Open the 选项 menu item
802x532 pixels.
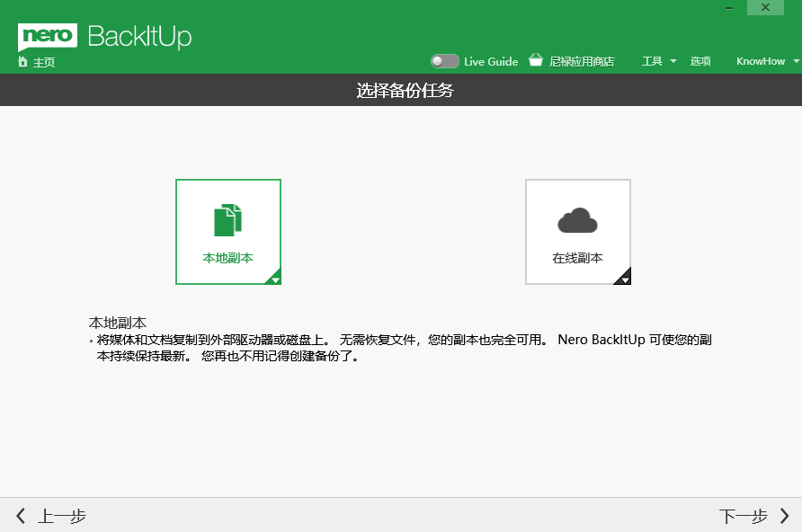(x=700, y=61)
